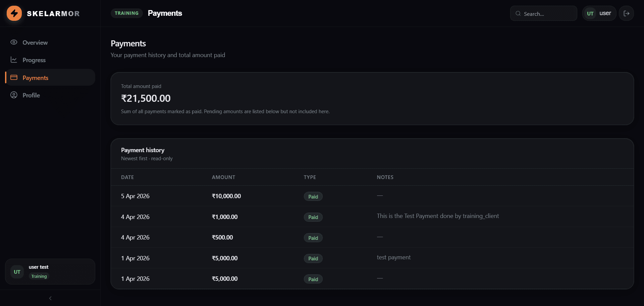
Task: Click the user test card in sidebar
Action: (x=50, y=272)
